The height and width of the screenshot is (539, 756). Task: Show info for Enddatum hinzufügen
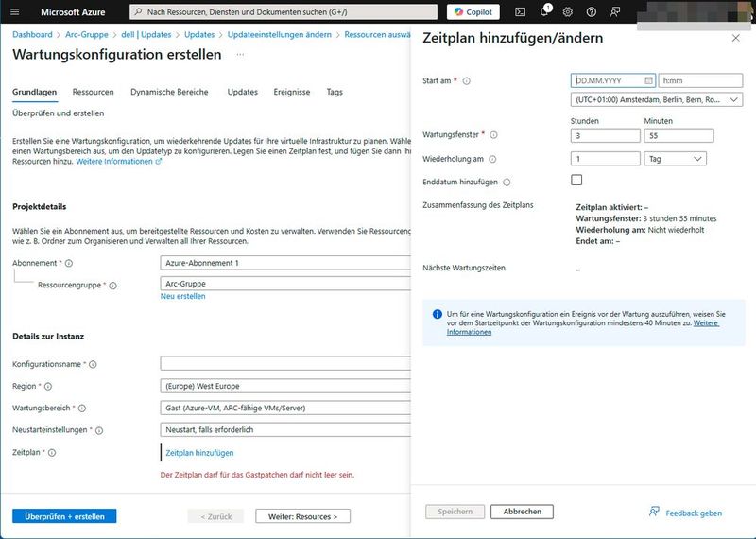point(507,183)
